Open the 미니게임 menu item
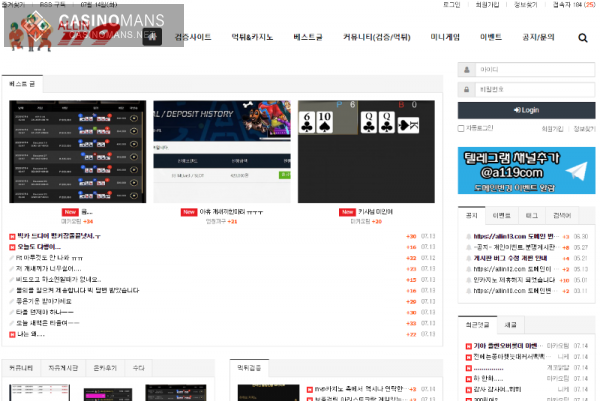 437,39
